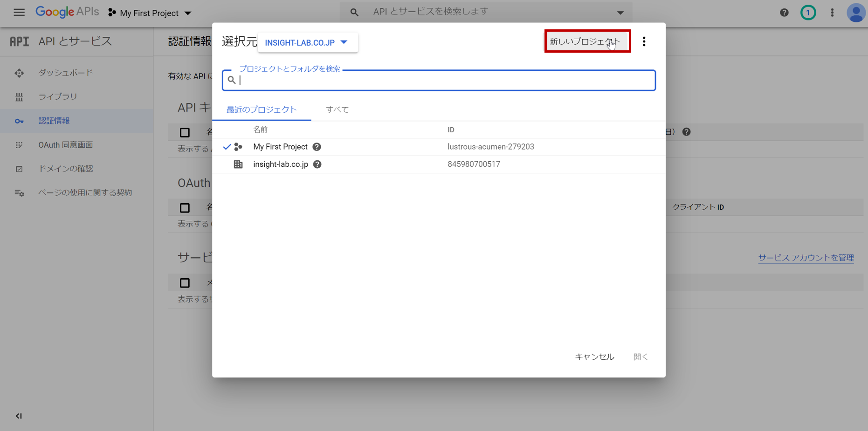868x431 pixels.
Task: Open the notifications badge showing 1
Action: [x=808, y=13]
